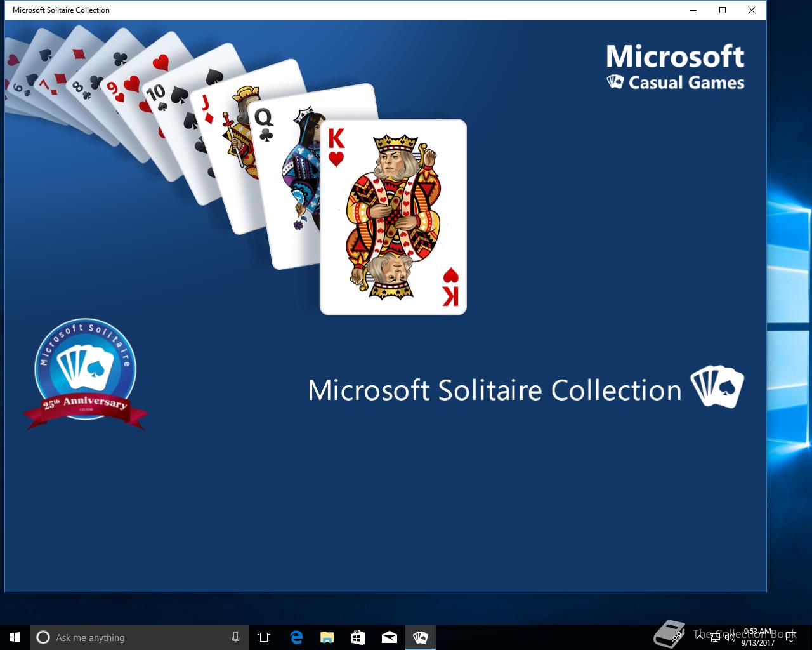Viewport: 812px width, 650px height.
Task: Select the Solitaire Collection taskbar icon
Action: pyautogui.click(x=420, y=637)
